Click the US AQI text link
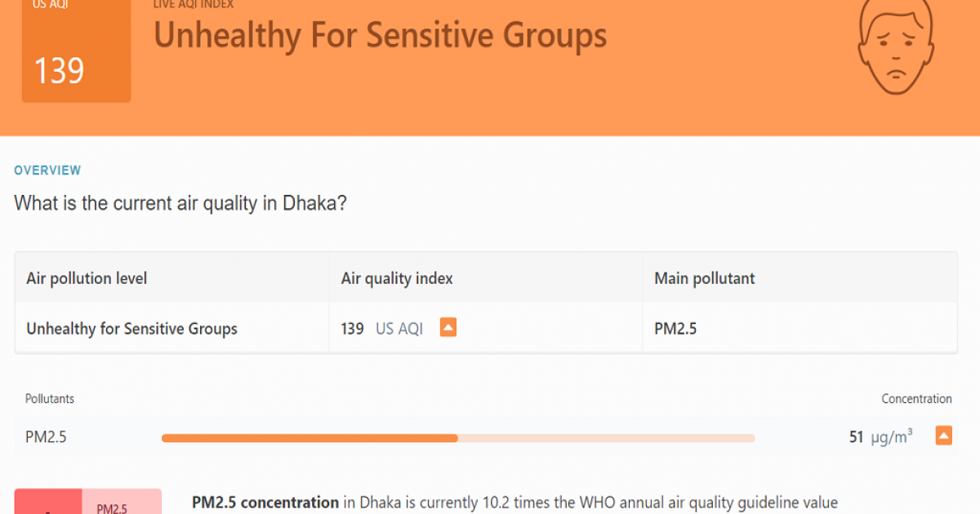 pyautogui.click(x=400, y=328)
